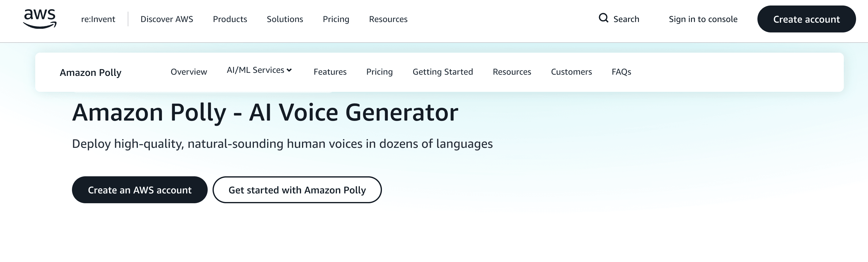Click Get started with Amazon Polly
Viewport: 868px width, 262px height.
pos(297,190)
